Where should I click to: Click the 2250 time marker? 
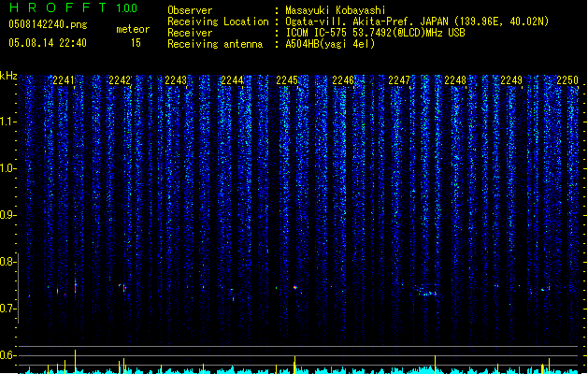[x=567, y=80]
